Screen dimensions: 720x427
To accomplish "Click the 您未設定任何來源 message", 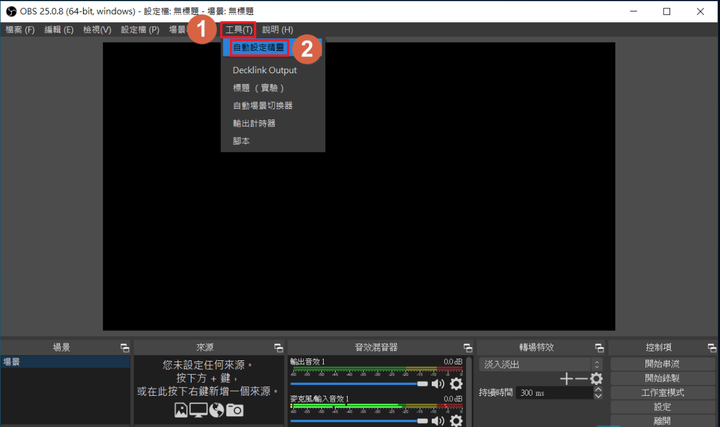I will 207,365.
